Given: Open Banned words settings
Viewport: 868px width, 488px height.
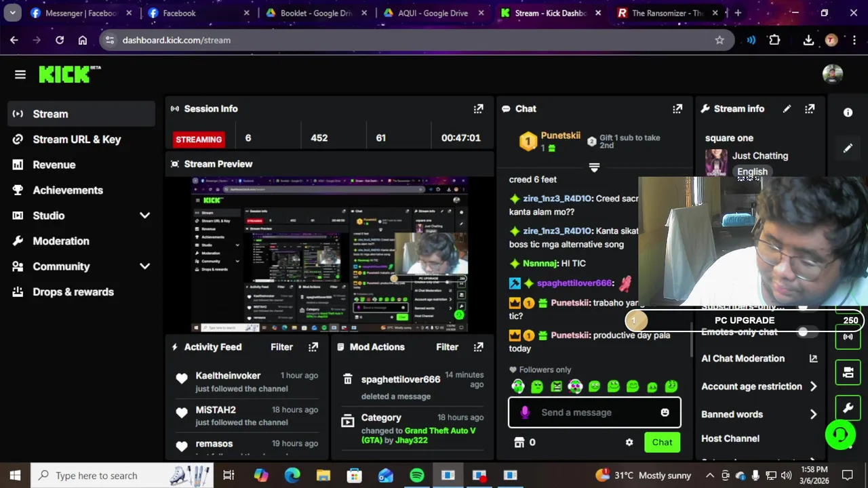Looking at the screenshot, I should [x=759, y=414].
